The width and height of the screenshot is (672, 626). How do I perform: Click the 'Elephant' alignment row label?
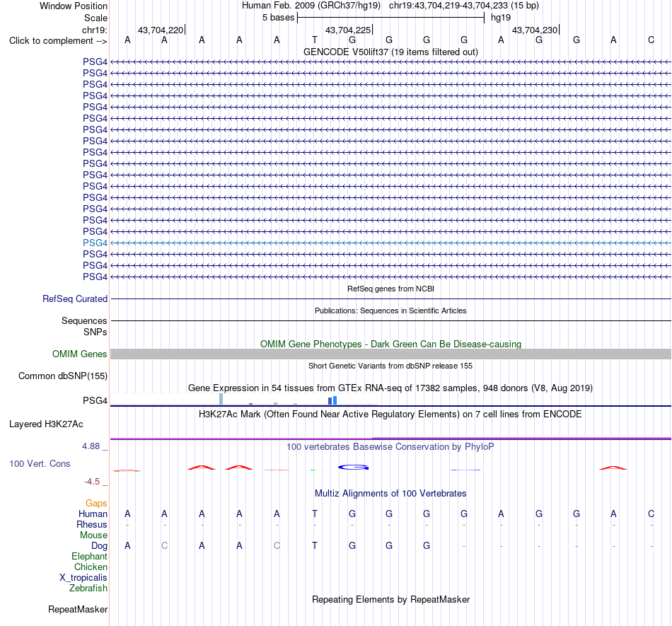click(x=89, y=556)
